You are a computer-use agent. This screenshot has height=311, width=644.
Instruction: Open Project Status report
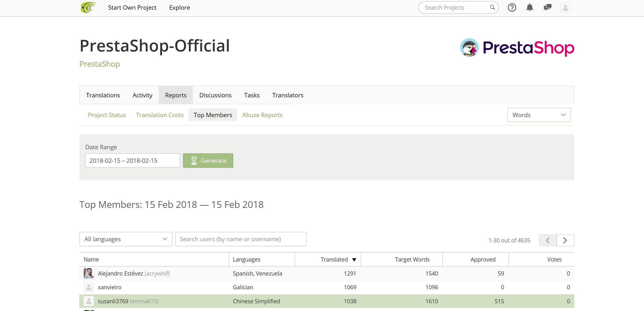pos(107,115)
